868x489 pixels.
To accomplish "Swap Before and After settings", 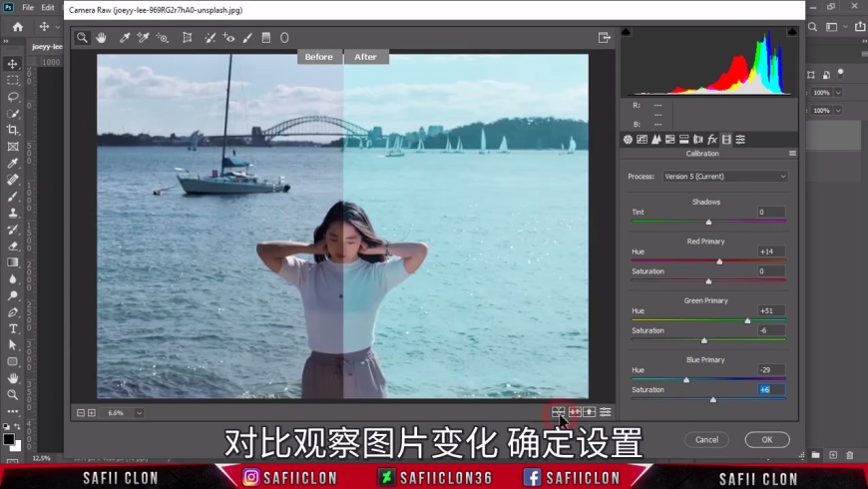I will pyautogui.click(x=575, y=412).
